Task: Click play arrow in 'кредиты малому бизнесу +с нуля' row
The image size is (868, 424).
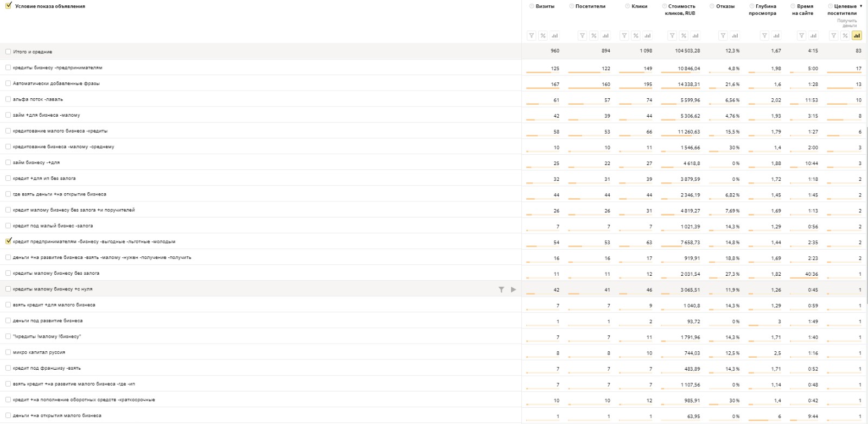Action: [513, 289]
